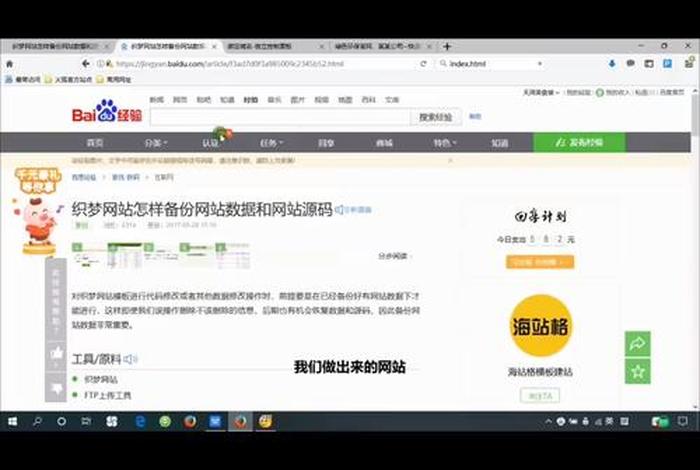The image size is (700, 470).
Task: Open 认证 in the dark navigation bar
Action: pos(210,143)
